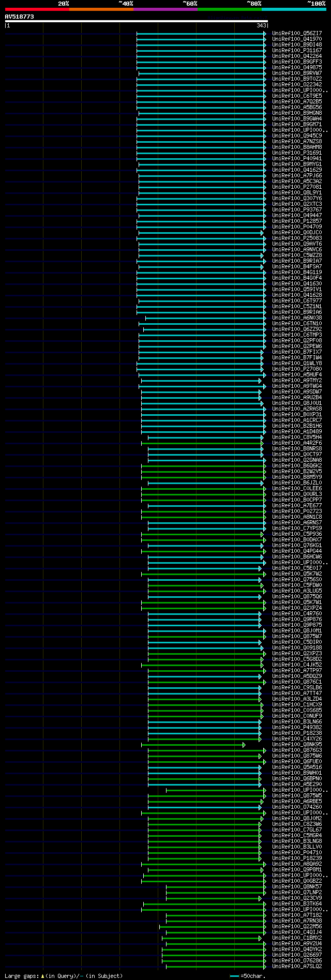Click on the UniRef100_Q9AVT6 text
This screenshot has height=980, width=331.
(297, 244)
